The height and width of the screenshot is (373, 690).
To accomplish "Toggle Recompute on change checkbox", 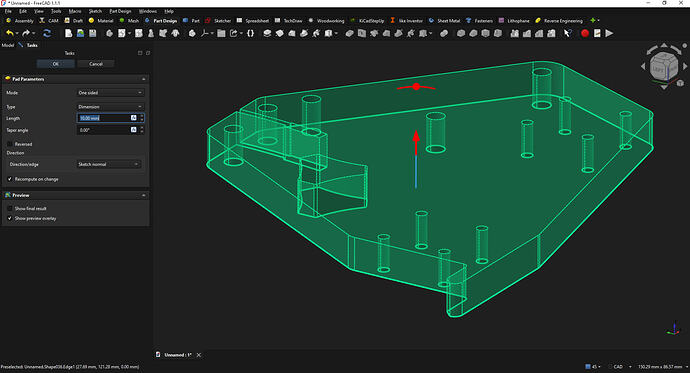I will tap(10, 179).
